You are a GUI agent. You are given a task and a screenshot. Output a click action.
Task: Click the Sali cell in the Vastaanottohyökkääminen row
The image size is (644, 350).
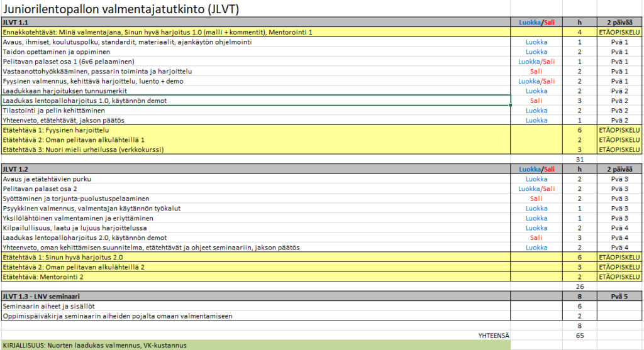point(536,72)
